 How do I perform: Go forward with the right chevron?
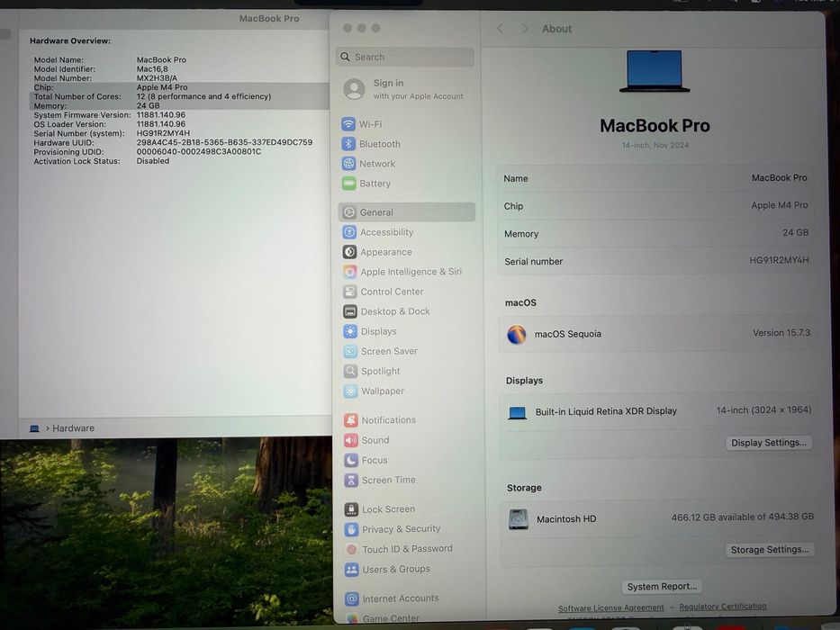point(525,29)
